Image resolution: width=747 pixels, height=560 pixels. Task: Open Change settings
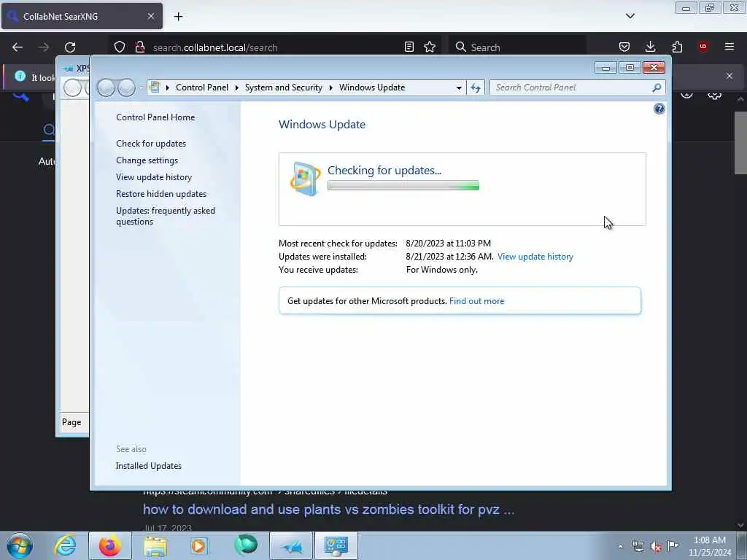(x=147, y=160)
